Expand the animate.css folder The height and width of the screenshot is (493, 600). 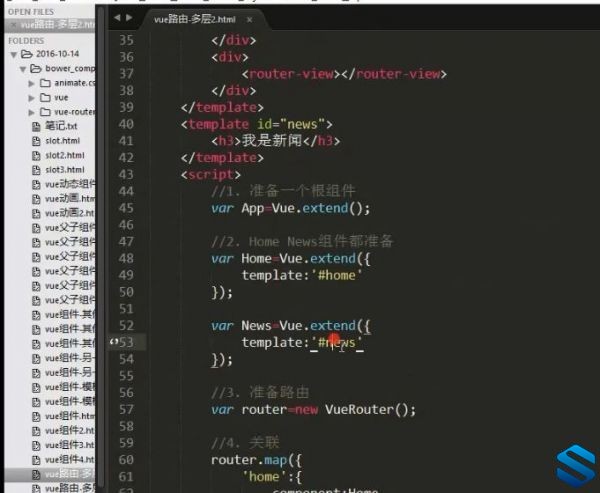[x=31, y=83]
